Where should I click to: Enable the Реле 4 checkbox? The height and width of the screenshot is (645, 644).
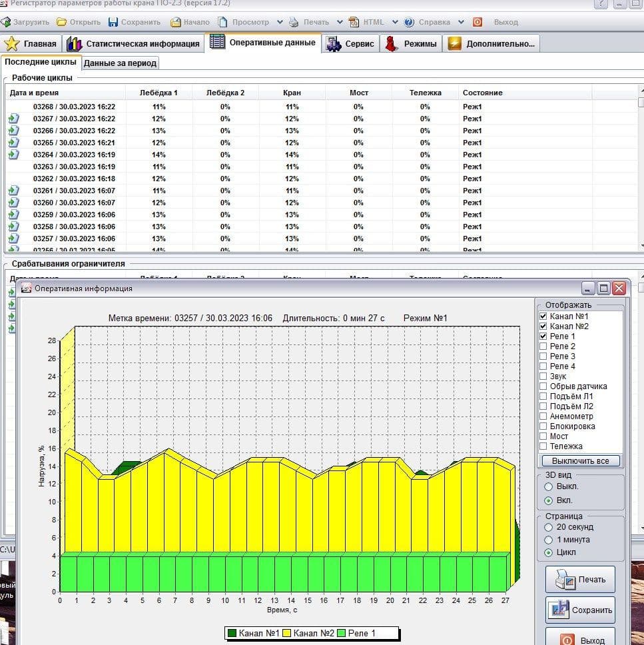point(543,366)
